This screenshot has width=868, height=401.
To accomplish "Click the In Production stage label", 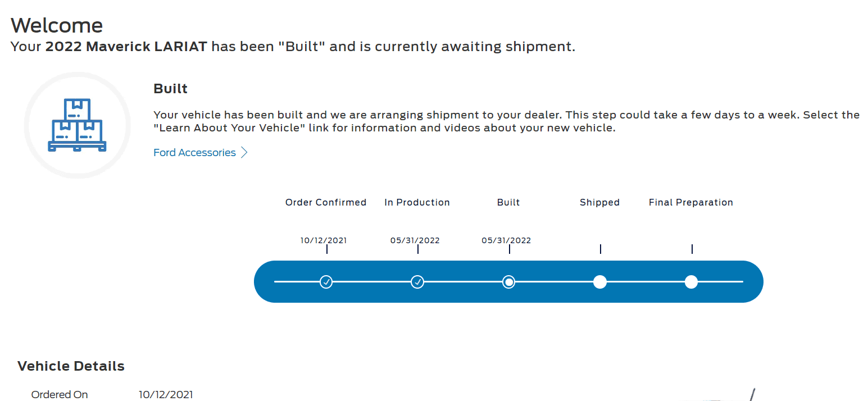I will click(417, 202).
